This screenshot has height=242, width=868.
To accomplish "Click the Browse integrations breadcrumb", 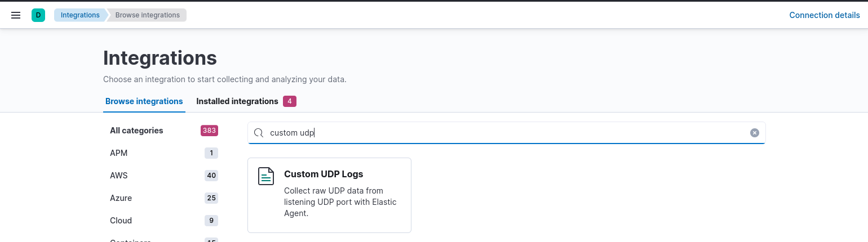I will click(x=147, y=15).
